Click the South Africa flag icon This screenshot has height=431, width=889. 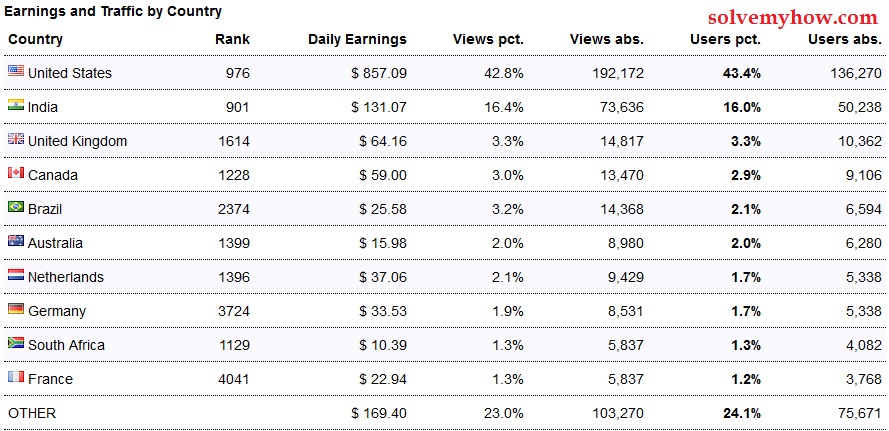(16, 343)
